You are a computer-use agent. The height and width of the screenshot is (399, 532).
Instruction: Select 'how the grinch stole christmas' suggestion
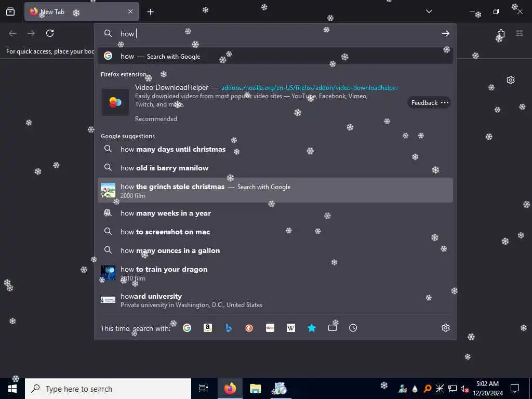tap(275, 190)
